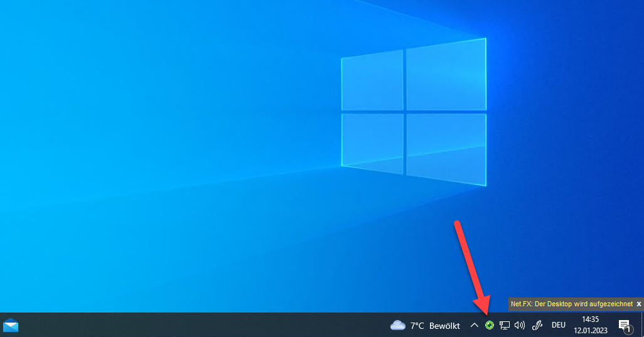Close the Net.FX recording notification
Viewport: 644px width, 337px height.
tap(638, 304)
